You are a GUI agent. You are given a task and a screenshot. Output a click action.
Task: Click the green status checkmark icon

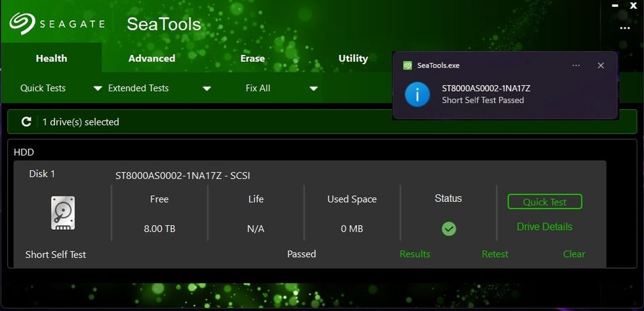click(449, 229)
